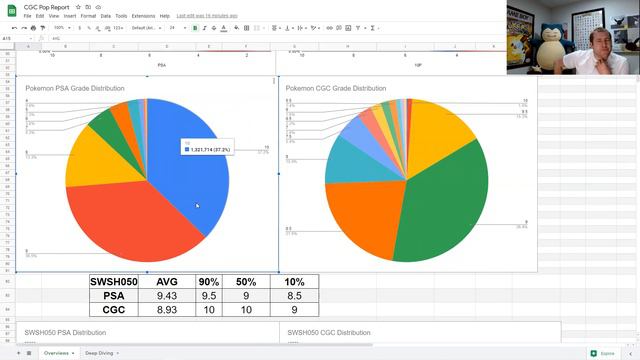Switch to the Overviews sheet tab
This screenshot has width=640, height=360.
pos(56,353)
